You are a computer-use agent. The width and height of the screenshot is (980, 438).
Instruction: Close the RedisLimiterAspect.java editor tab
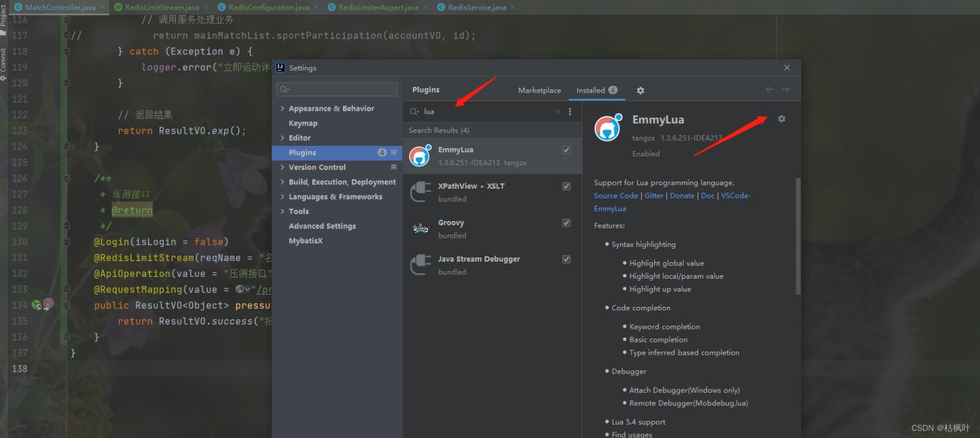(x=425, y=7)
